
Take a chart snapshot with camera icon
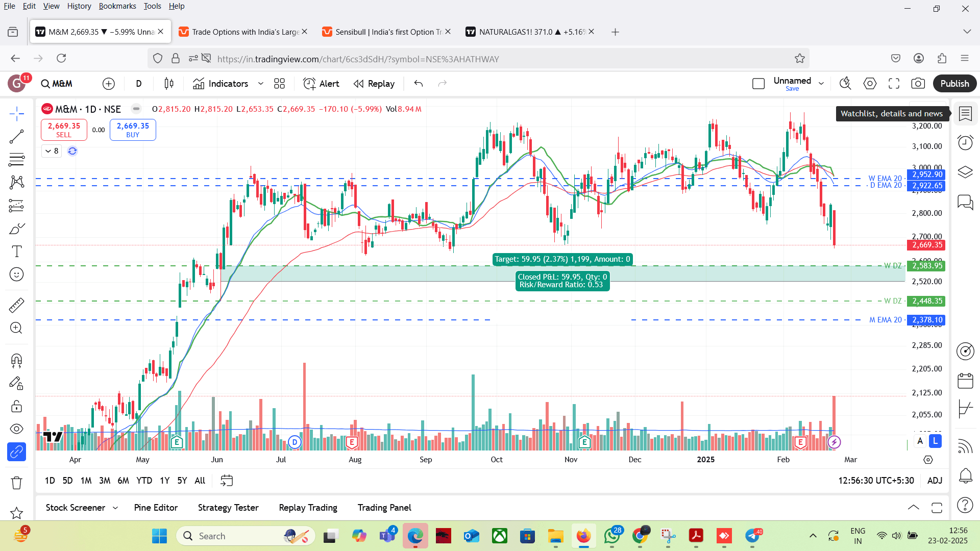pyautogui.click(x=918, y=84)
